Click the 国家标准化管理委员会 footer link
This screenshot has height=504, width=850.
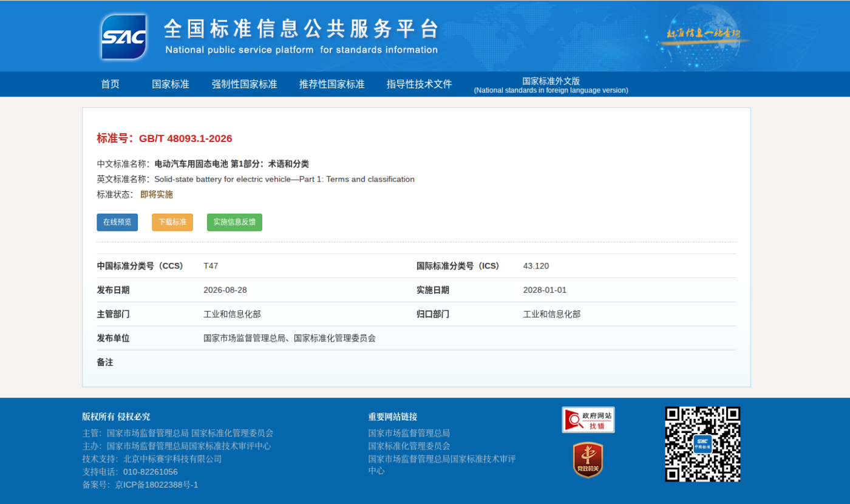409,446
